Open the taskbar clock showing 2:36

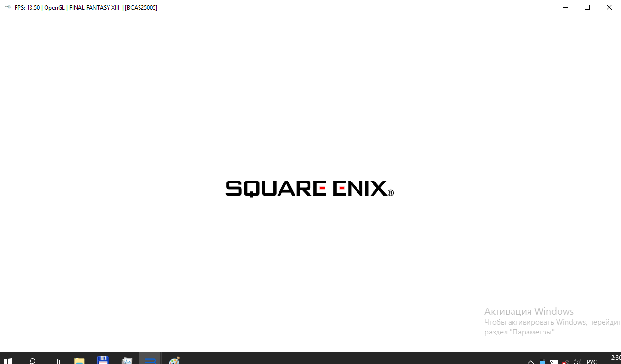pos(616,359)
